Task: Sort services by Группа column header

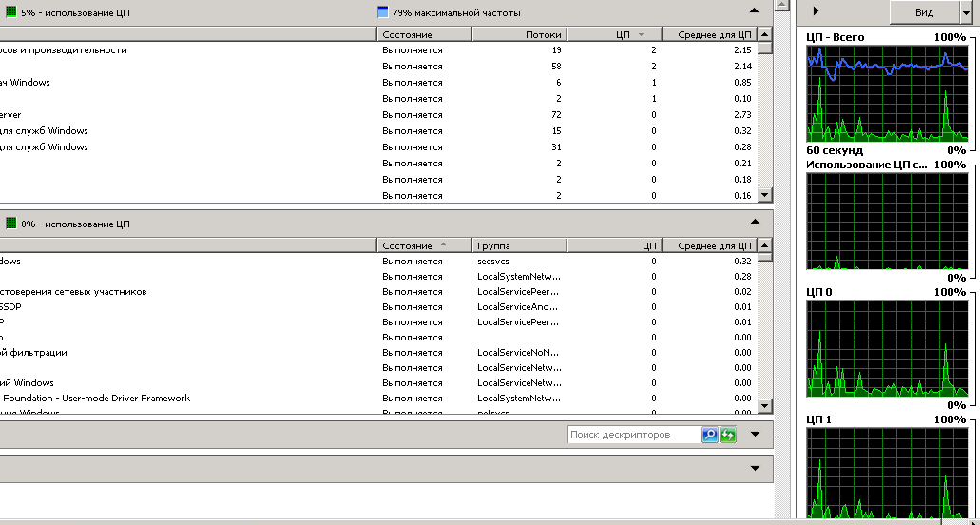Action: (x=519, y=245)
